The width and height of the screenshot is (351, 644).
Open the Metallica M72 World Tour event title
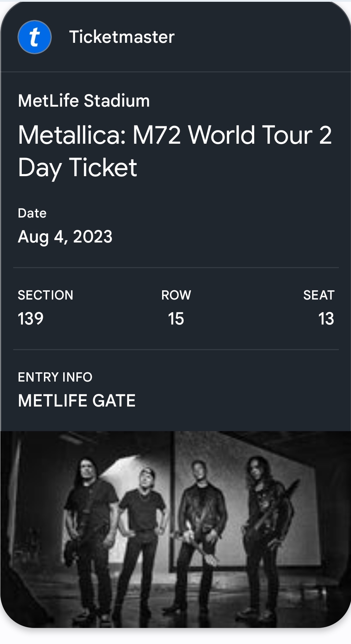(x=175, y=151)
